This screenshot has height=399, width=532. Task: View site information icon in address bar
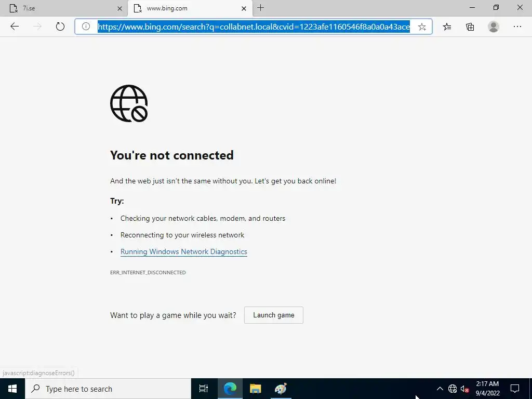point(86,26)
